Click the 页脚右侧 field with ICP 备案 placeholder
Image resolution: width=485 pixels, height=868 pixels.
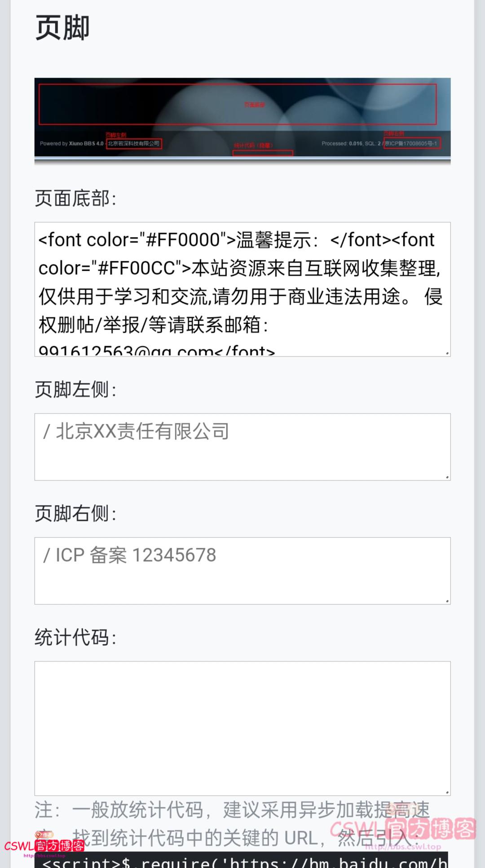[x=242, y=570]
